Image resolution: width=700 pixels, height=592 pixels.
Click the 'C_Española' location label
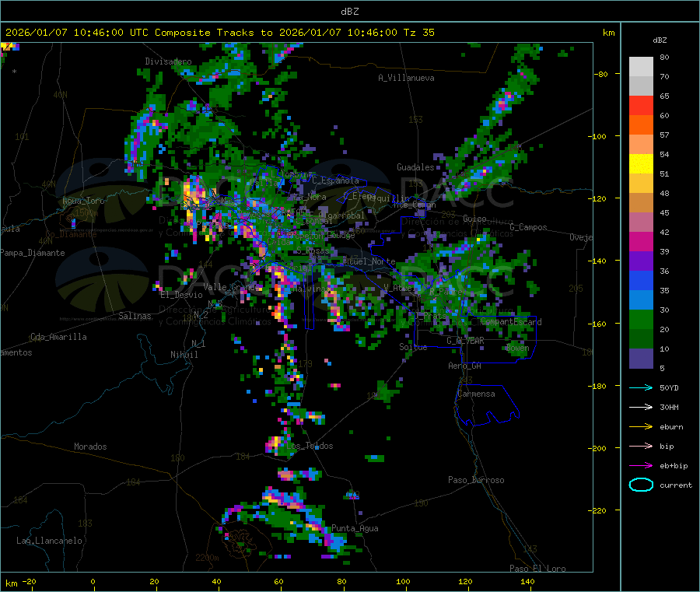[335, 180]
